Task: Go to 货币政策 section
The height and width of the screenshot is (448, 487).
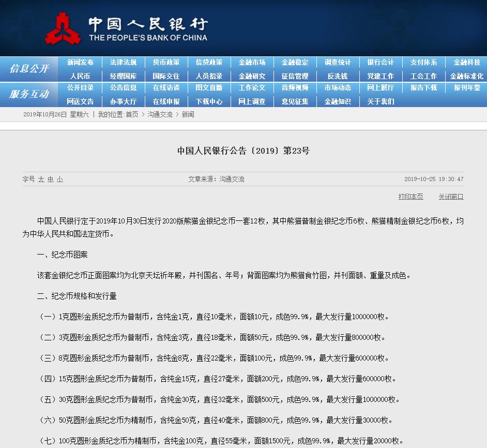Action: point(166,63)
